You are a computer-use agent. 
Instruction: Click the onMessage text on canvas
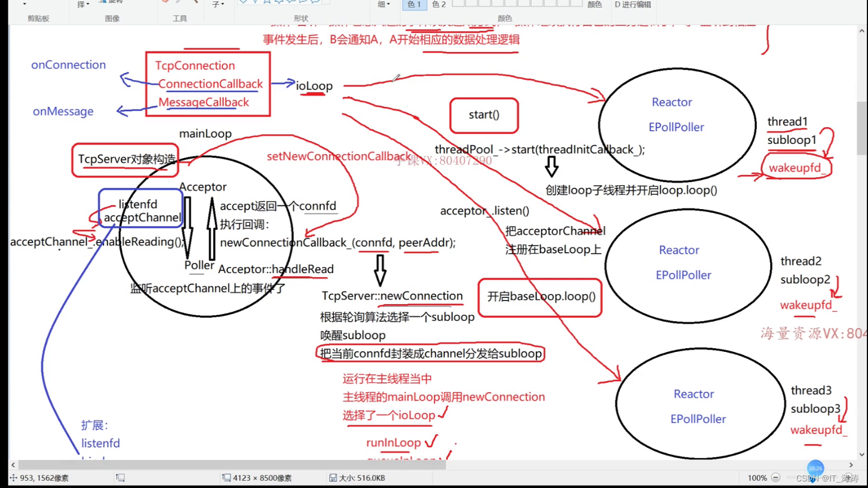click(x=63, y=111)
